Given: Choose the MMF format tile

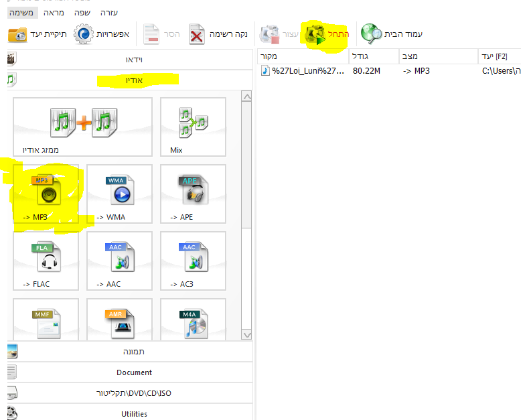Looking at the screenshot, I should 46,320.
